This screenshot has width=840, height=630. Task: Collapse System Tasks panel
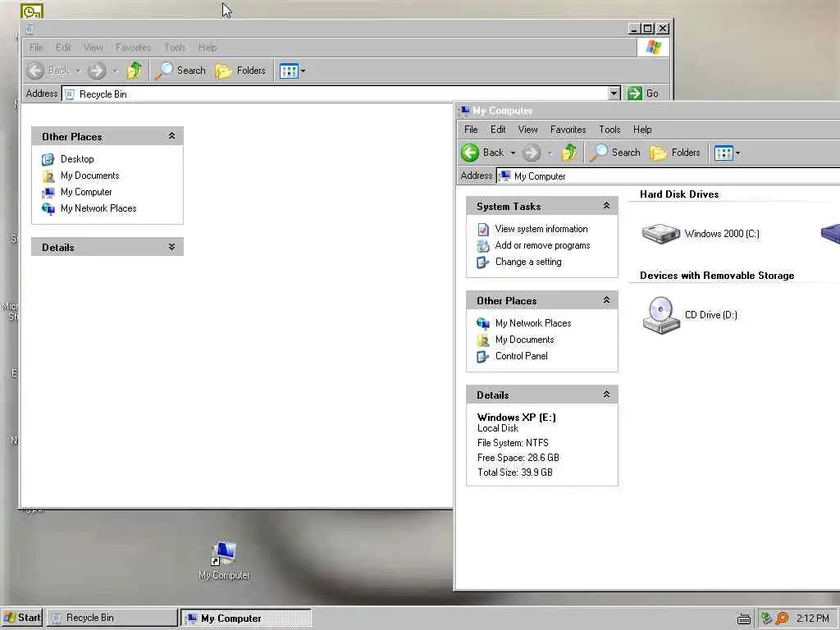[x=606, y=206]
